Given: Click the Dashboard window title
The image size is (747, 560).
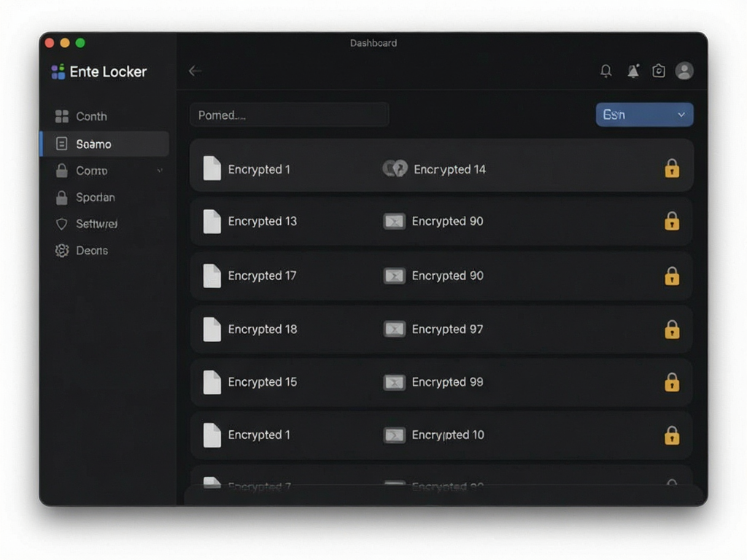Looking at the screenshot, I should tap(373, 43).
